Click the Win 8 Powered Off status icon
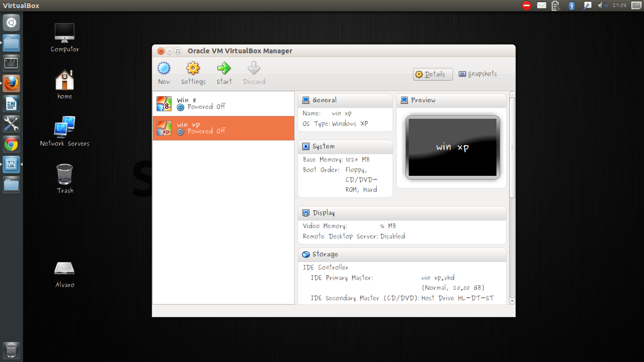Screen dimensions: 644x362 (181, 107)
